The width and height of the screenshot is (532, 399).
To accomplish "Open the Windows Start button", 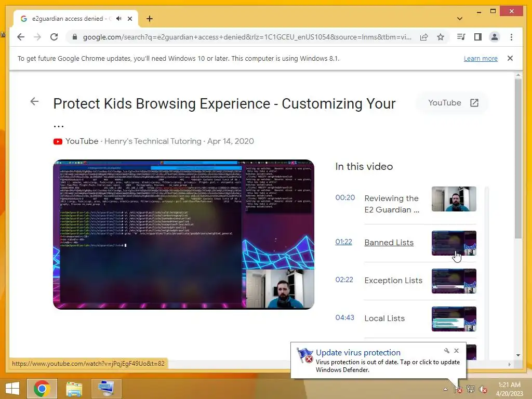I will point(12,389).
